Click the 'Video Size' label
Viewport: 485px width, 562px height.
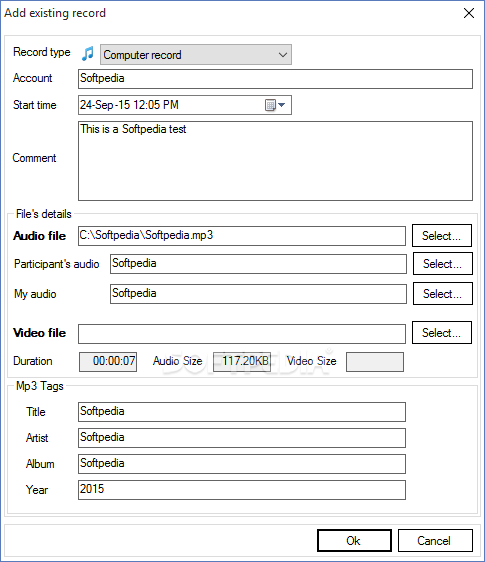(312, 361)
